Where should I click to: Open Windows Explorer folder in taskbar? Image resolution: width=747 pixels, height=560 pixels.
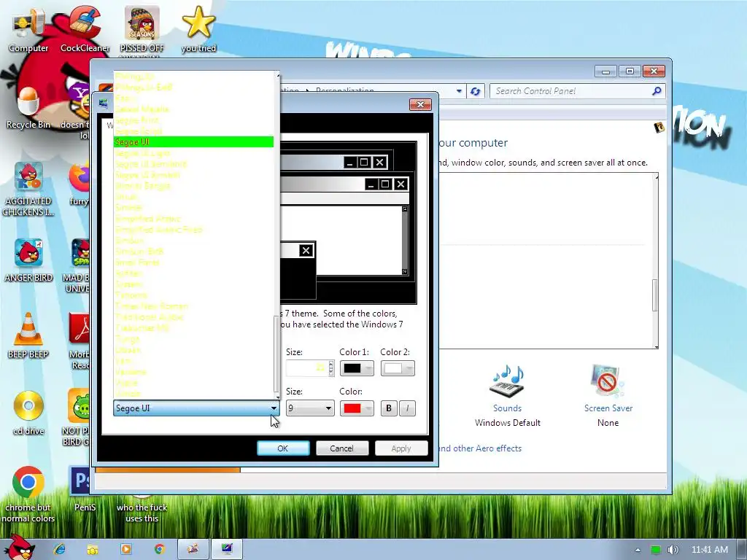coord(93,549)
